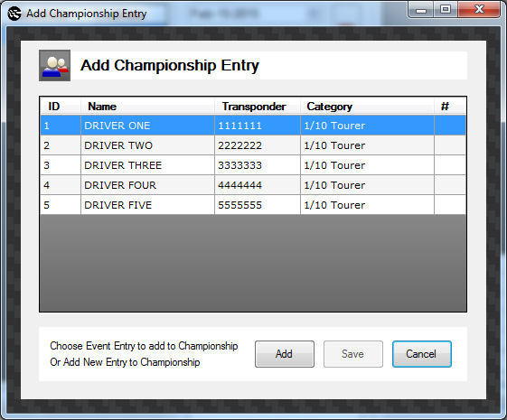Select the DRIVER FOUR name cell
This screenshot has height=420, width=507.
(147, 185)
